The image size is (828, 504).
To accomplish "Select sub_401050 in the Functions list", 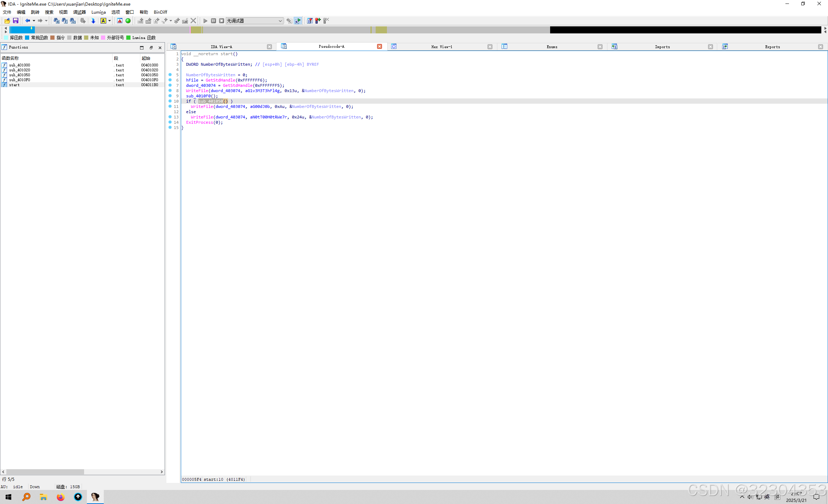I will pyautogui.click(x=20, y=75).
